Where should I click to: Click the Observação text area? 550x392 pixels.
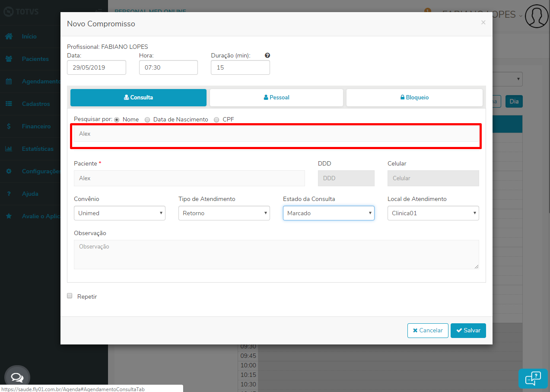tap(277, 255)
